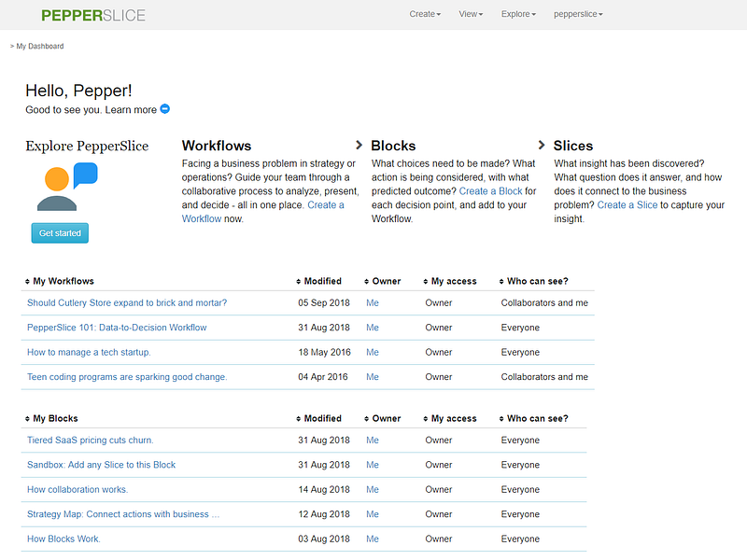747x560 pixels.
Task: Click Me owner link in Teen coding row
Action: click(373, 377)
